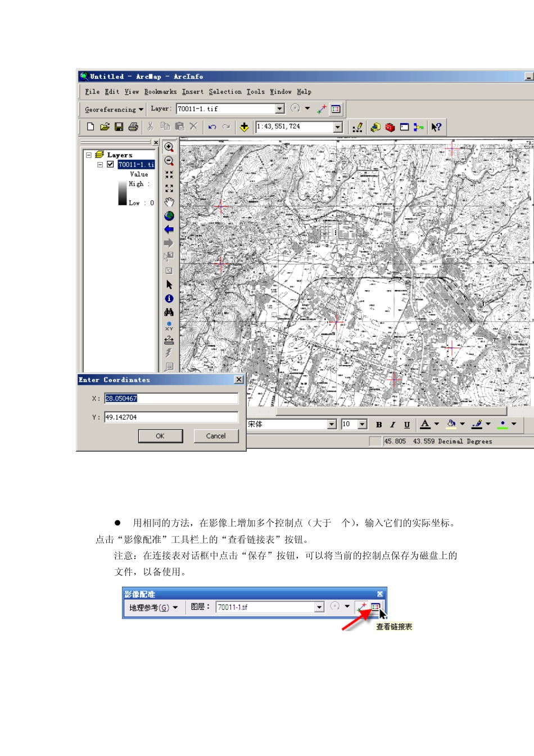Open the Find binoculars tool
This screenshot has width=534, height=756.
pos(169,312)
